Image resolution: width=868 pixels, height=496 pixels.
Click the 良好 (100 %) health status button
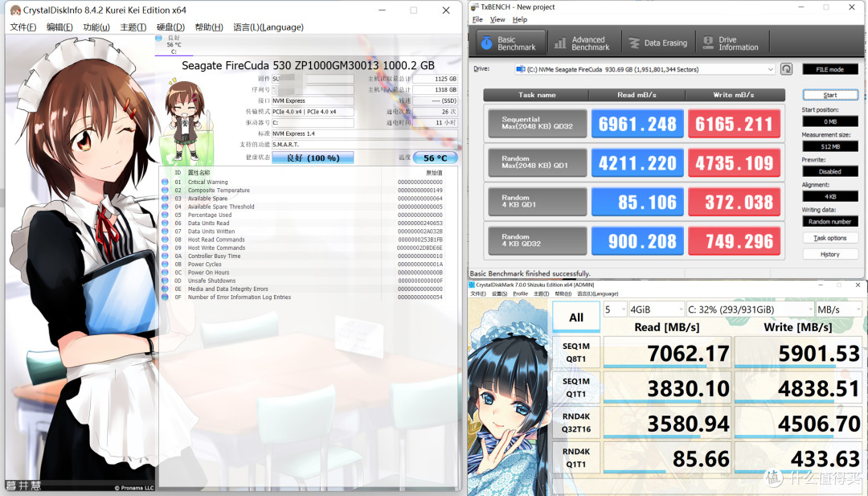point(313,158)
